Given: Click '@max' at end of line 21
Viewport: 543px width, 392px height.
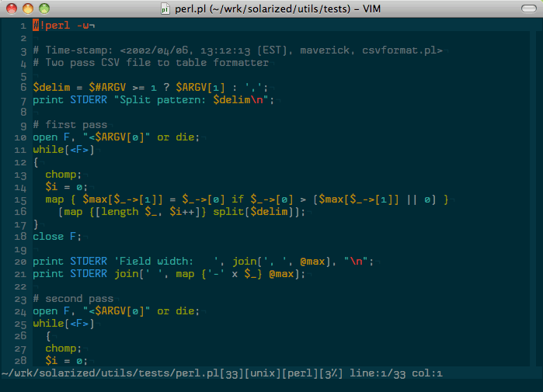Looking at the screenshot, I should point(280,274).
